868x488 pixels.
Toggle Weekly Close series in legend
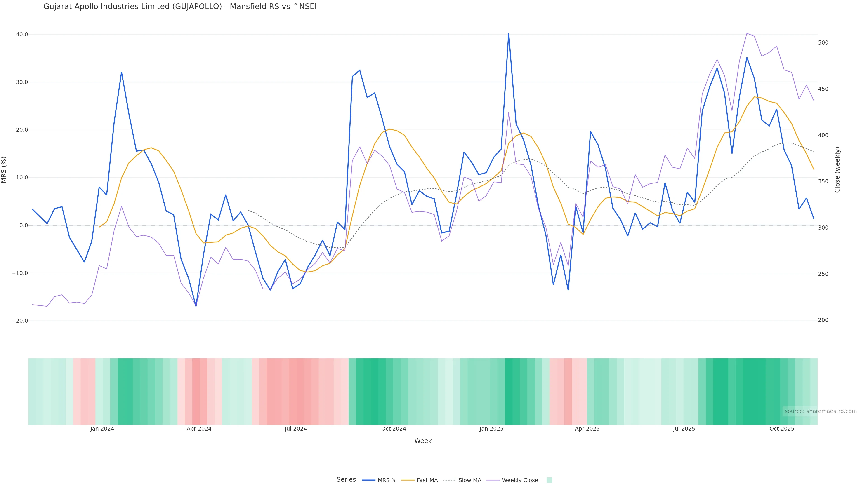pos(520,480)
